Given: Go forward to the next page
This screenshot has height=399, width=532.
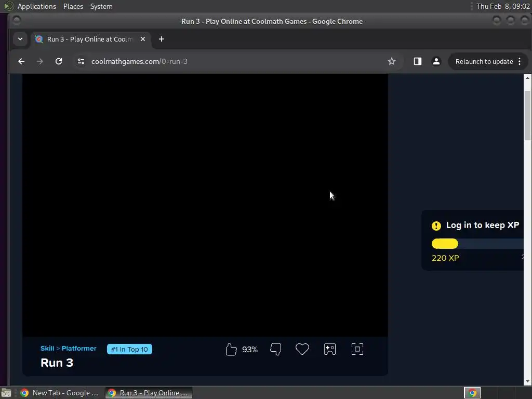Looking at the screenshot, I should 39,61.
